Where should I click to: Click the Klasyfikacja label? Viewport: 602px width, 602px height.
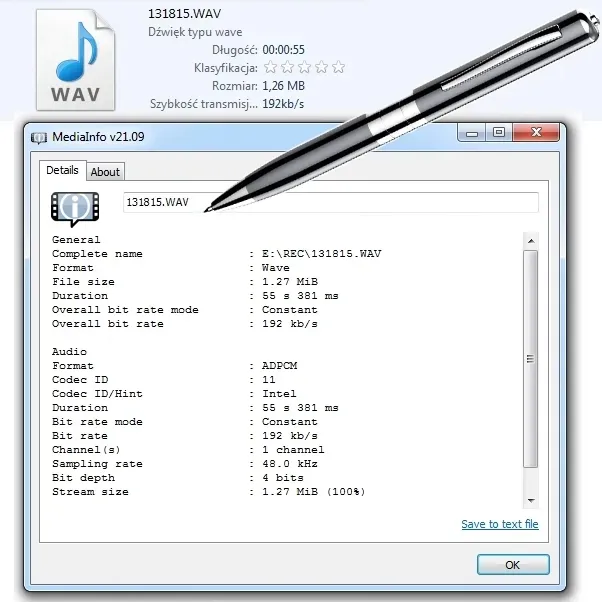tap(226, 68)
